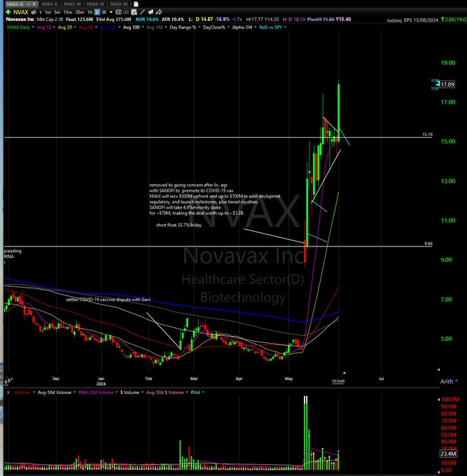Switch to 1m timeframe
This screenshot has width=467, height=476.
pos(48,13)
